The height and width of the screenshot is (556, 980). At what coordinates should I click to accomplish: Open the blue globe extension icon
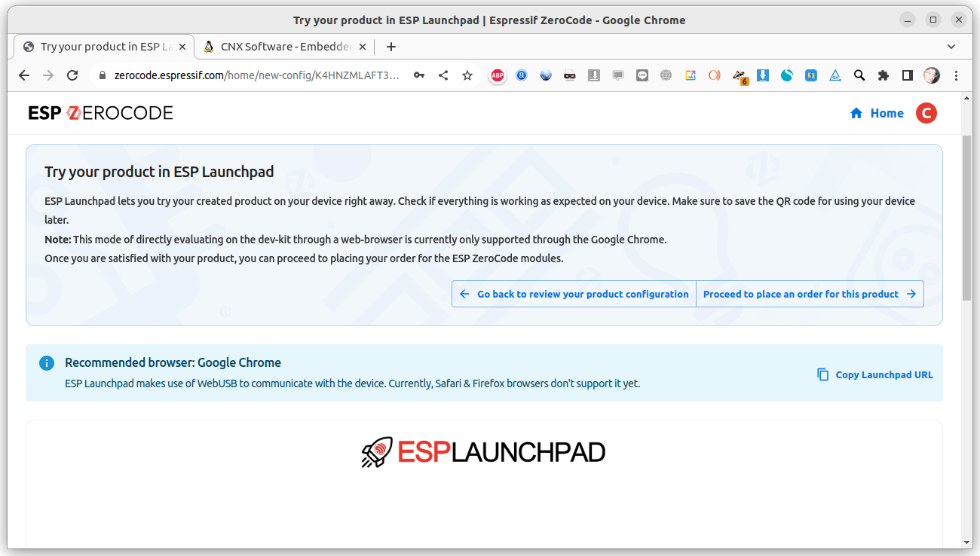click(546, 75)
